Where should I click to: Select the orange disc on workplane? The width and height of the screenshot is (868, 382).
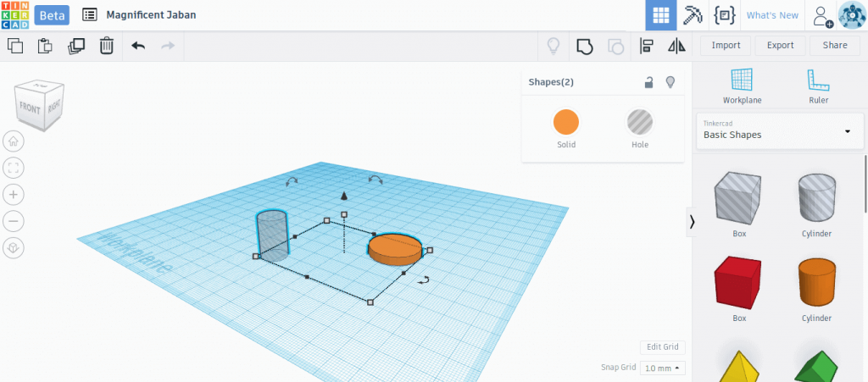coord(395,249)
